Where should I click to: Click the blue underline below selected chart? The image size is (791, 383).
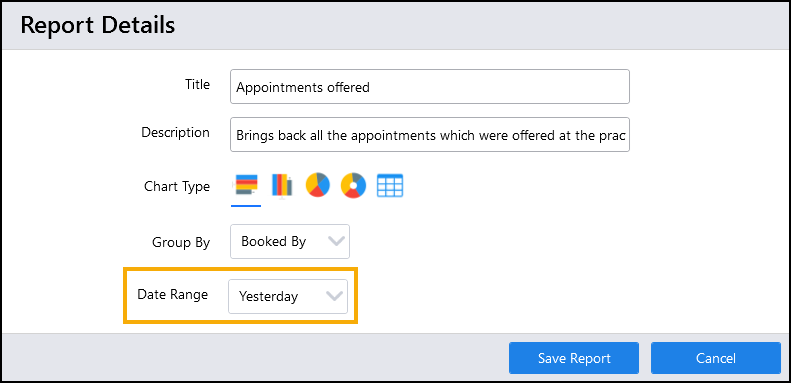coord(246,206)
